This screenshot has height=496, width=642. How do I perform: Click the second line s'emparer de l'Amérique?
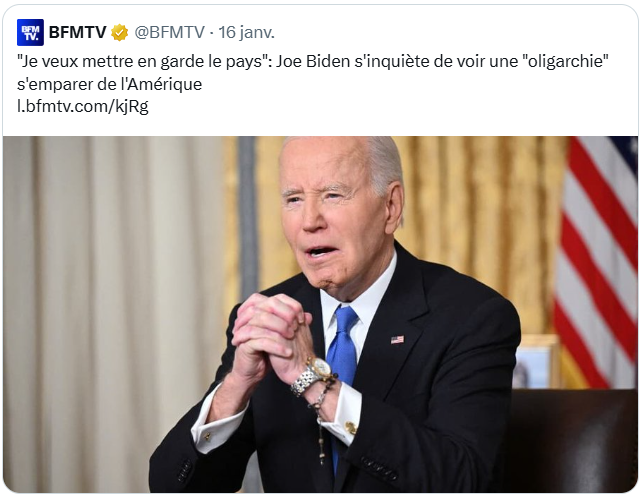point(110,84)
